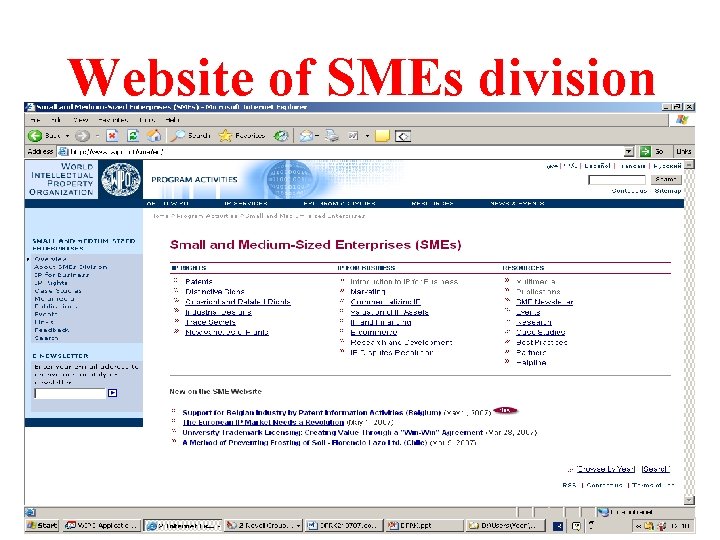Click the WIPO globe logo
This screenshot has width=720, height=540.
[121, 180]
